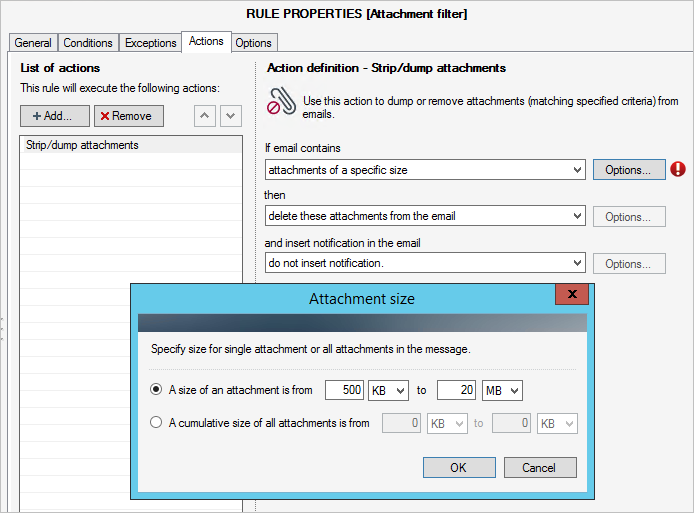The width and height of the screenshot is (694, 513).
Task: Select cumulative size of all attachments option
Action: 156,422
